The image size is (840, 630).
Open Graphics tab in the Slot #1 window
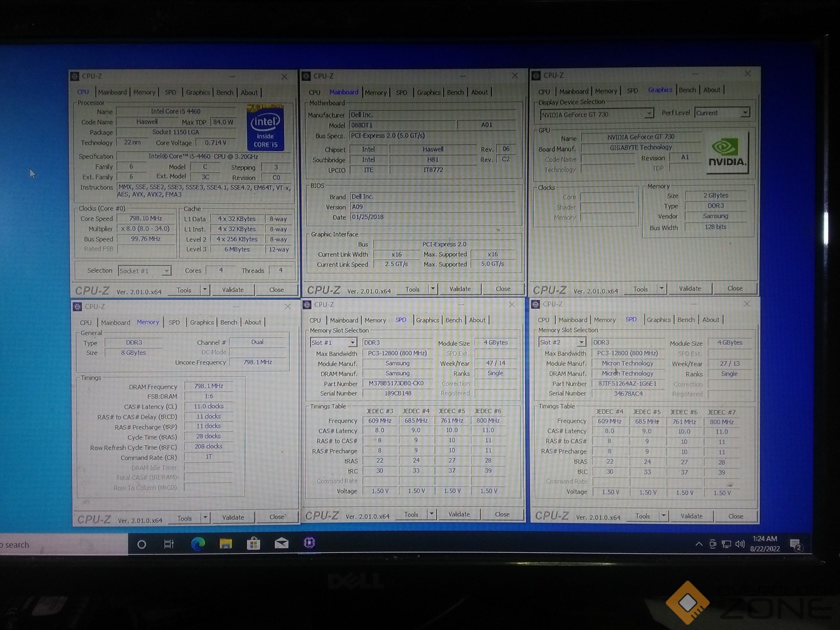428,320
